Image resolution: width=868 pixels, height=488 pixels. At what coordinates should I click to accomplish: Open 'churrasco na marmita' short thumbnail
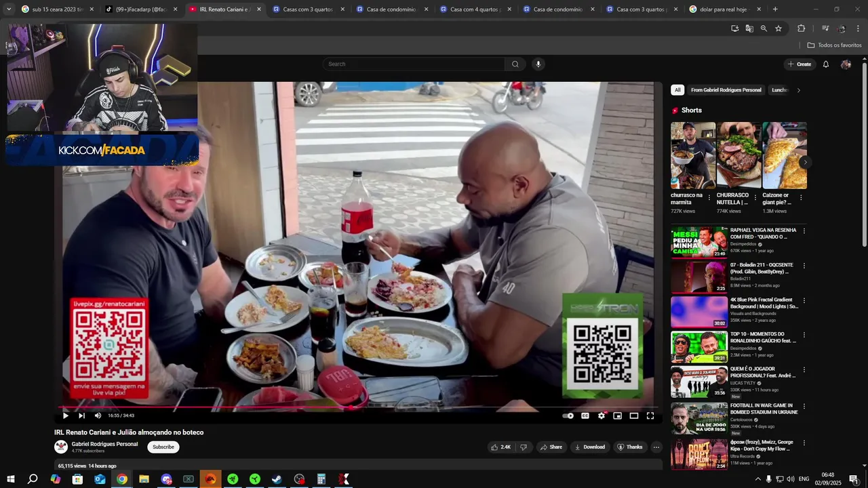[x=693, y=155]
